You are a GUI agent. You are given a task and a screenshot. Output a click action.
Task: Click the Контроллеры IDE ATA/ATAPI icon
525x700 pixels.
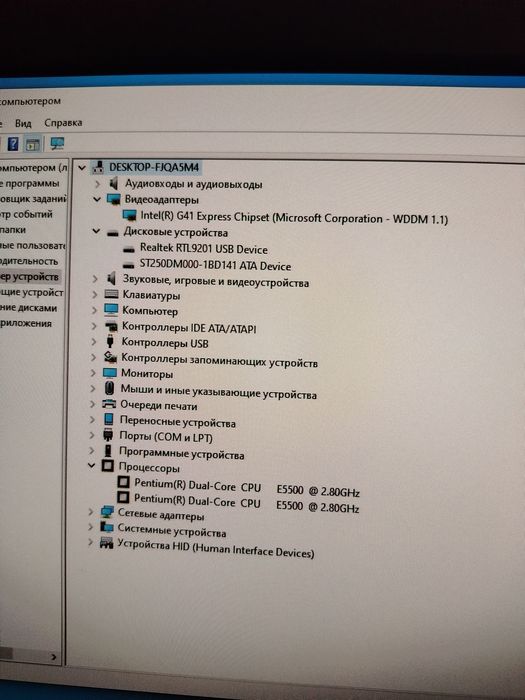click(x=111, y=326)
